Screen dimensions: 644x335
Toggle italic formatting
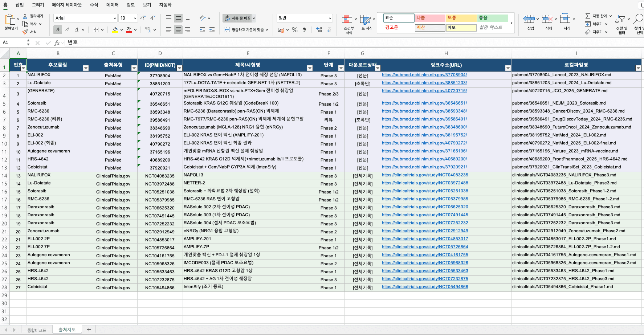coord(67,30)
